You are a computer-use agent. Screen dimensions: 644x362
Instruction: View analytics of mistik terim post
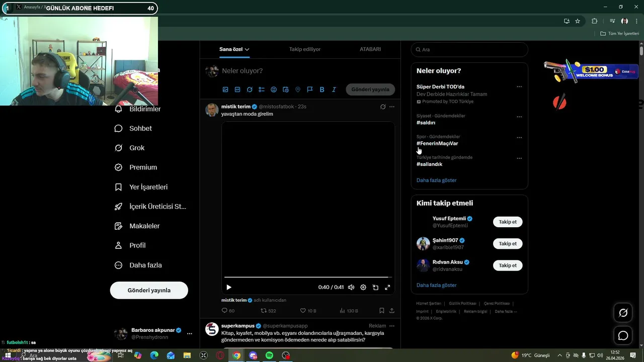point(349,311)
